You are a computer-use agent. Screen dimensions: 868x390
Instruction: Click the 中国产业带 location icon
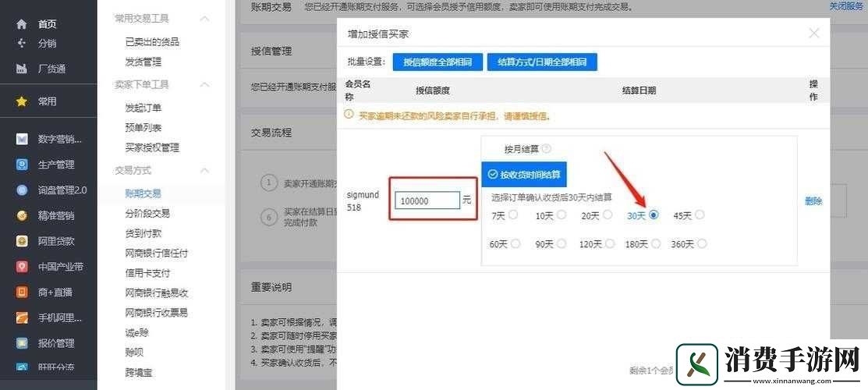coord(22,267)
